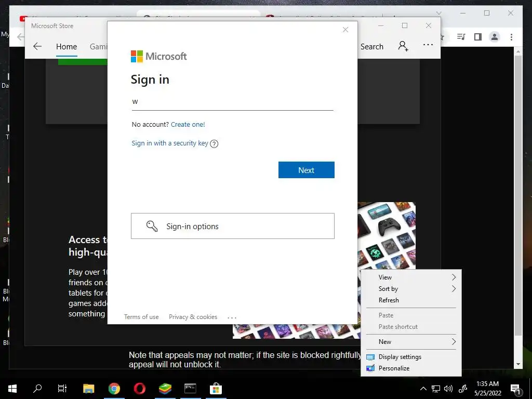Viewport: 532px width, 399px height.
Task: Open File Explorer from the taskbar
Action: click(89, 389)
